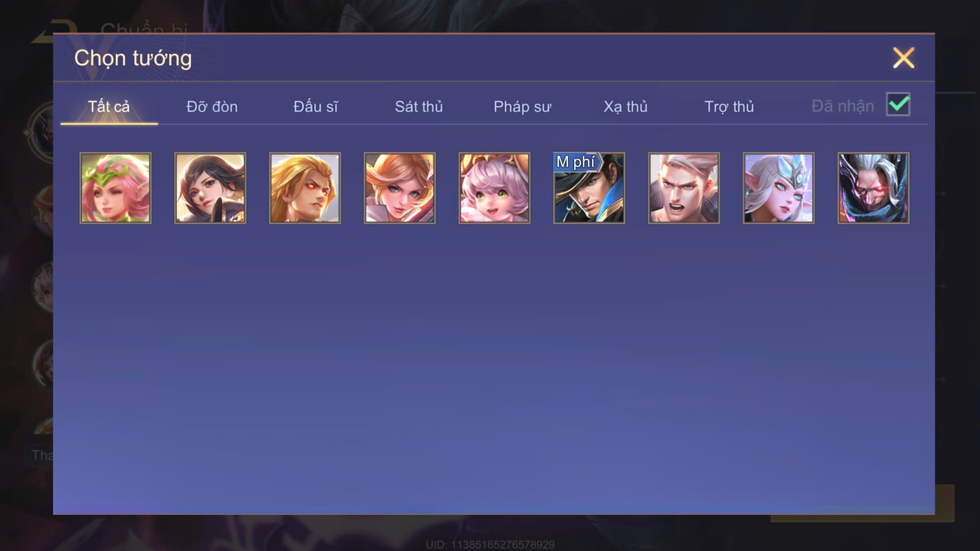Viewport: 980px width, 551px height.
Task: Close the Chọn tướng dialog
Action: [904, 58]
